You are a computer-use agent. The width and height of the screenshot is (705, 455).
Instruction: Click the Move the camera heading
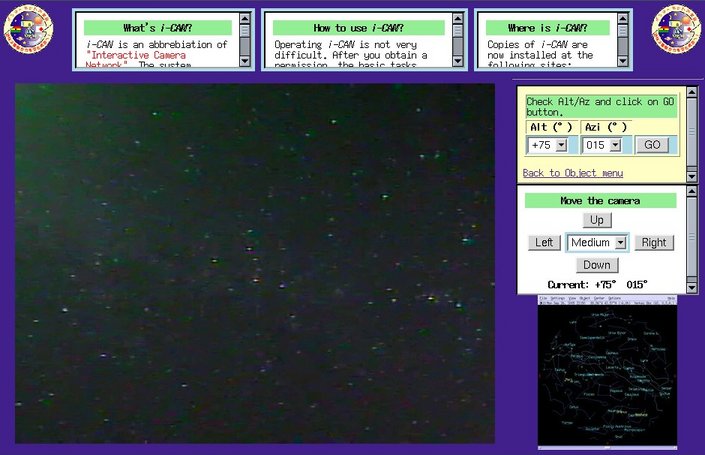600,201
